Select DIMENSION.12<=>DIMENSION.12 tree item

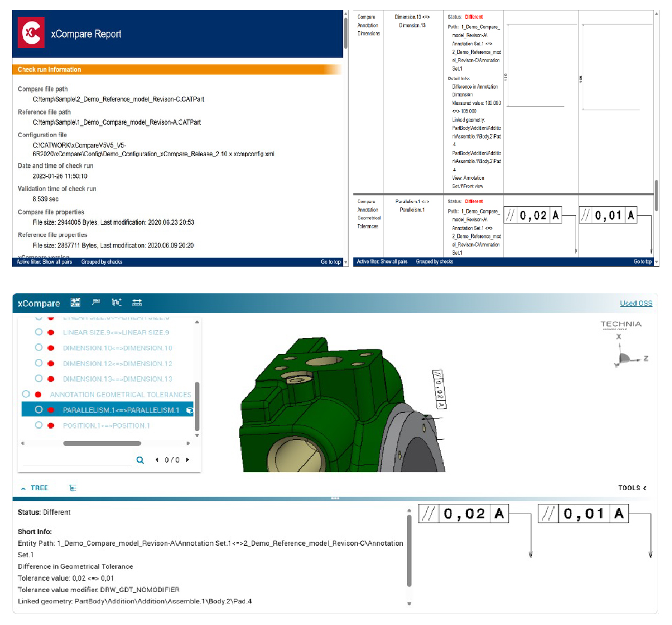[x=117, y=363]
